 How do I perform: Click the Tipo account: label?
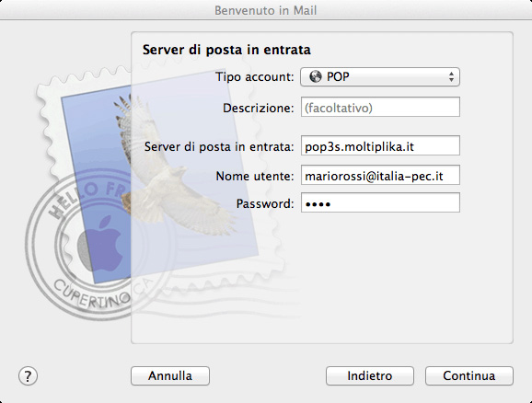point(255,77)
